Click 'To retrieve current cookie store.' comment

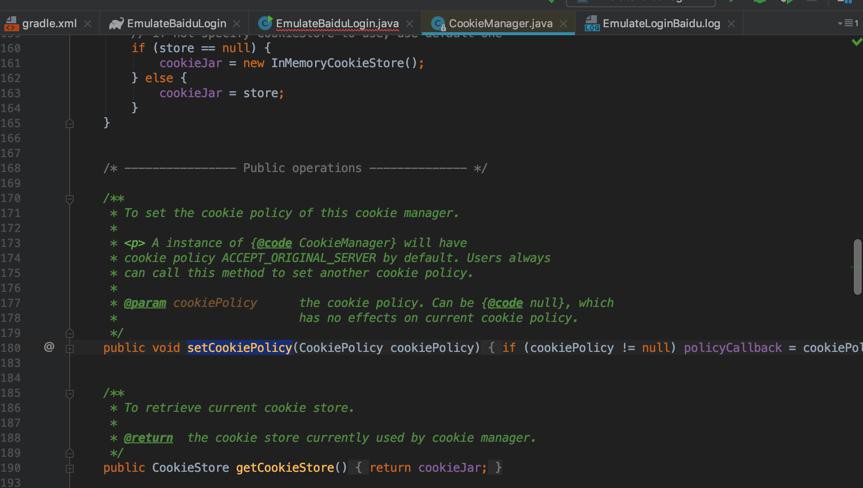[x=238, y=408]
